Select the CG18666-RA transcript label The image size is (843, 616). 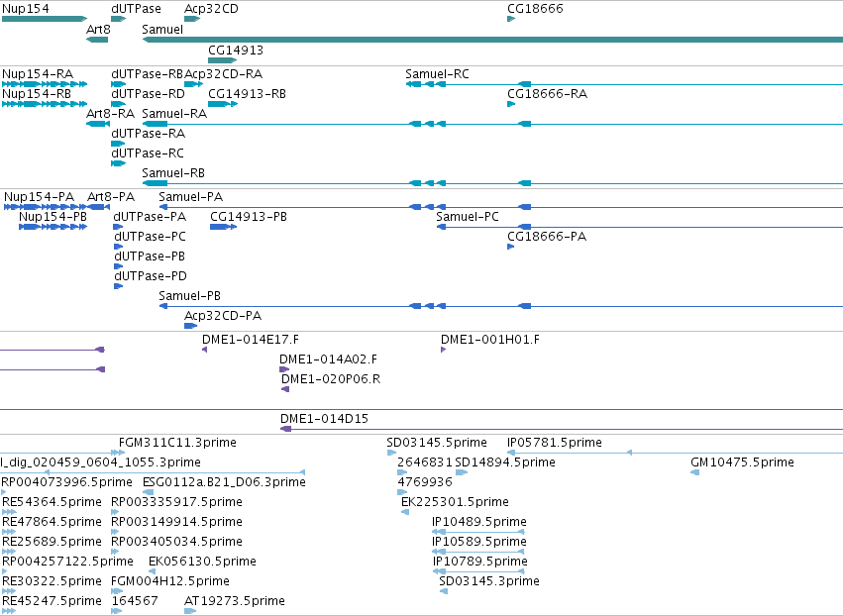(x=547, y=93)
